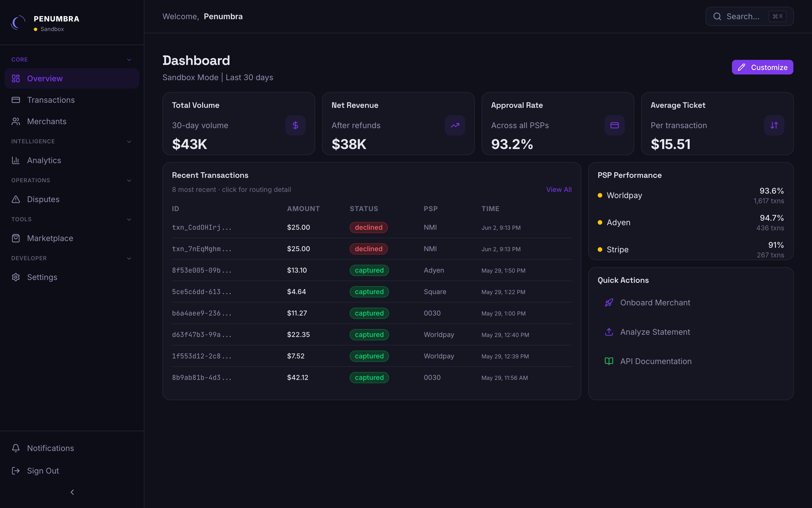Click the ⌘K shortcut badge

click(x=777, y=16)
